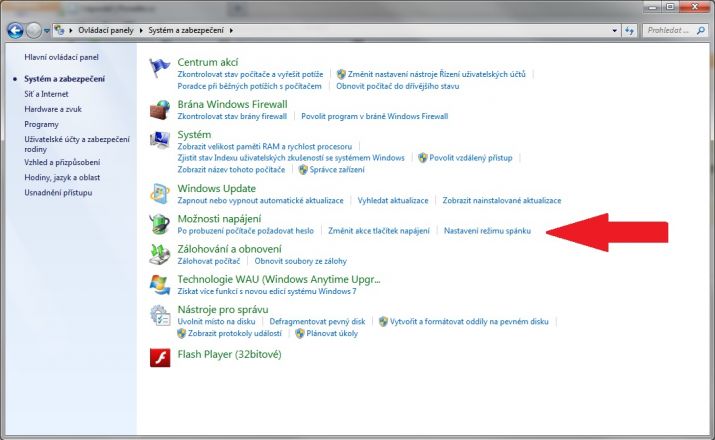Open Uživatelské účty a zabezpečení rodiny
715x440 pixels.
point(77,144)
